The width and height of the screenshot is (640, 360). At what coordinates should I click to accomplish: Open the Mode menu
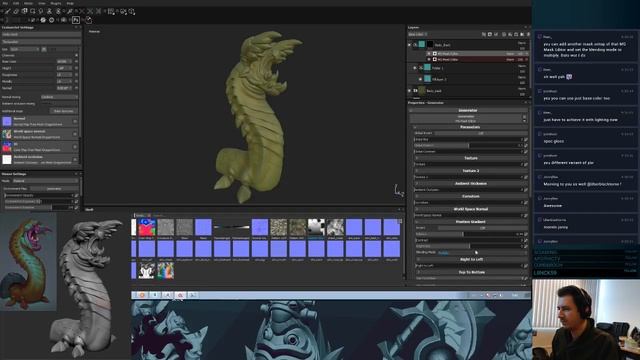pyautogui.click(x=28, y=3)
